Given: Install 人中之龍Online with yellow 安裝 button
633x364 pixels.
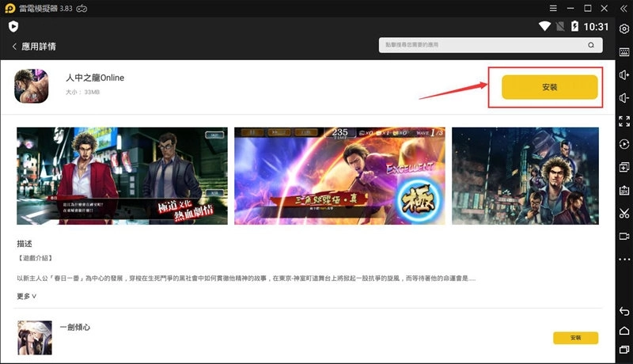Looking at the screenshot, I should point(549,87).
